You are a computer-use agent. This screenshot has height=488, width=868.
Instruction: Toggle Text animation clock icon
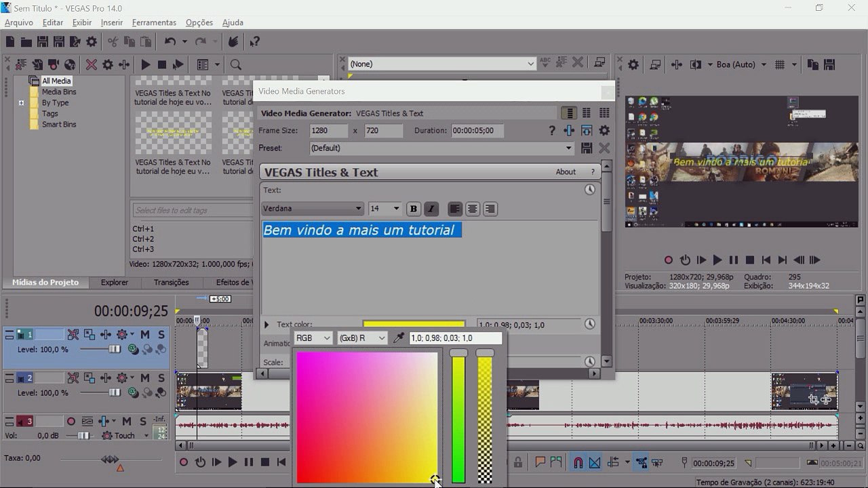pos(590,190)
